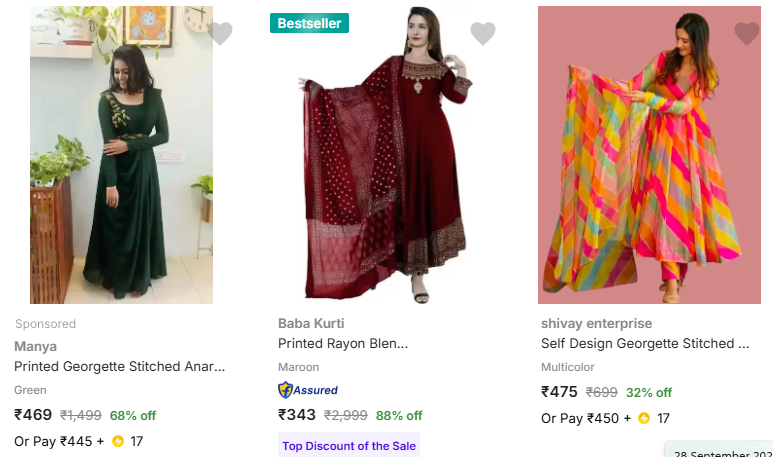The image size is (773, 457).
Task: Click the Bestseller badge
Action: (x=309, y=23)
